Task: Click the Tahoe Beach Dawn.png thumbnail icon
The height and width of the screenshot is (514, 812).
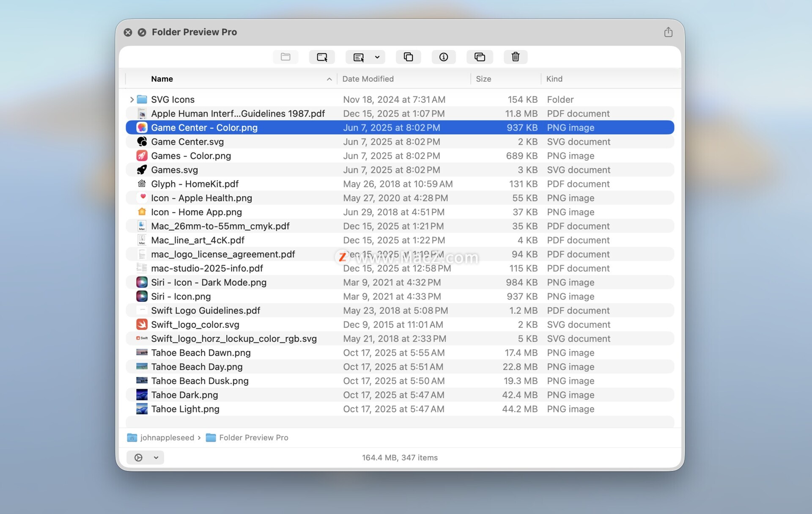Action: (142, 352)
